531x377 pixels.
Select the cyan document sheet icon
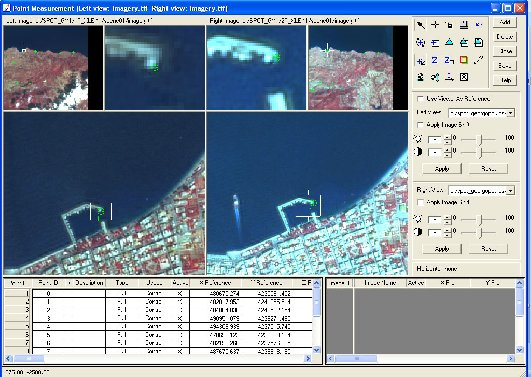(478, 42)
